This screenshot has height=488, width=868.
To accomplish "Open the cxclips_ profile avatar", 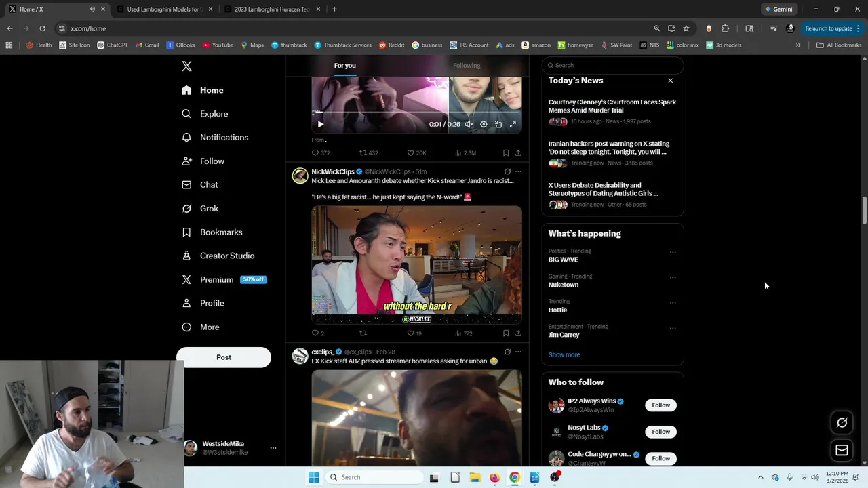I will (300, 357).
